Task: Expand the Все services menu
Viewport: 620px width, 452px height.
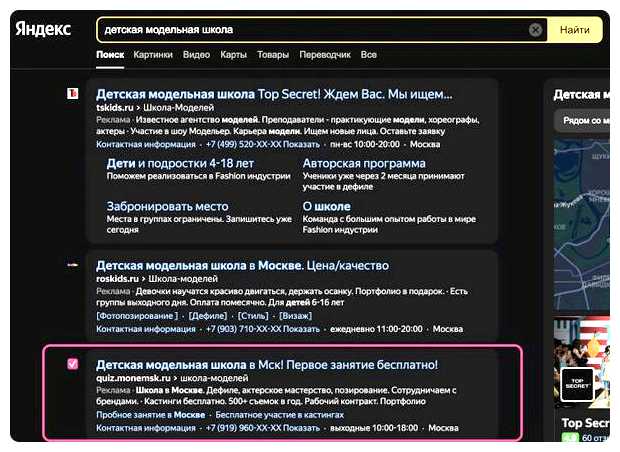Action: coord(369,55)
